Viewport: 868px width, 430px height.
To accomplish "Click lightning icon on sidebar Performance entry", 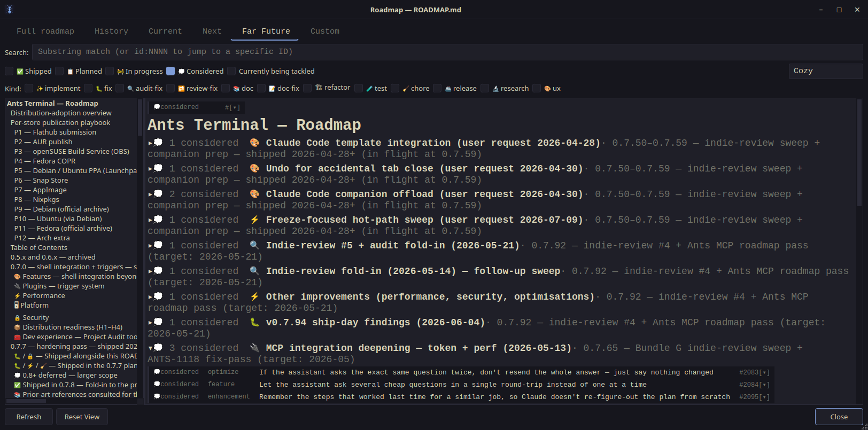I will [17, 296].
